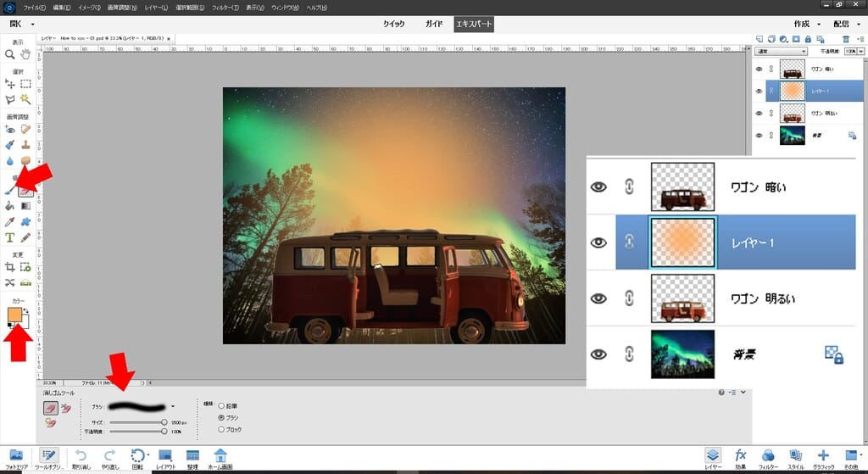Select the Hand tool
The height and width of the screenshot is (474, 868).
[x=25, y=54]
